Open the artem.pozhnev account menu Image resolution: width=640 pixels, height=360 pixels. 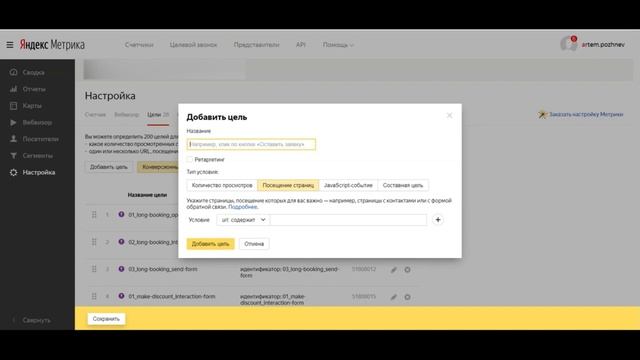pos(603,44)
